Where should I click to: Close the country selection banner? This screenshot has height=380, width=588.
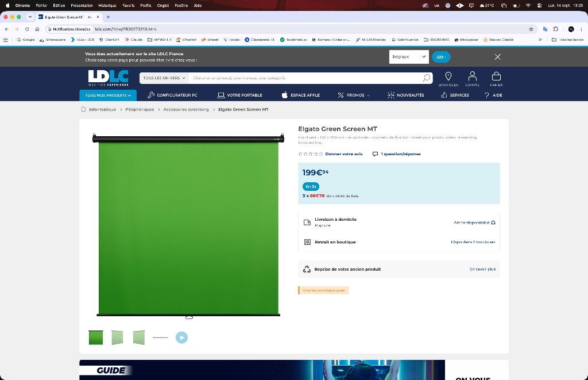pos(498,57)
